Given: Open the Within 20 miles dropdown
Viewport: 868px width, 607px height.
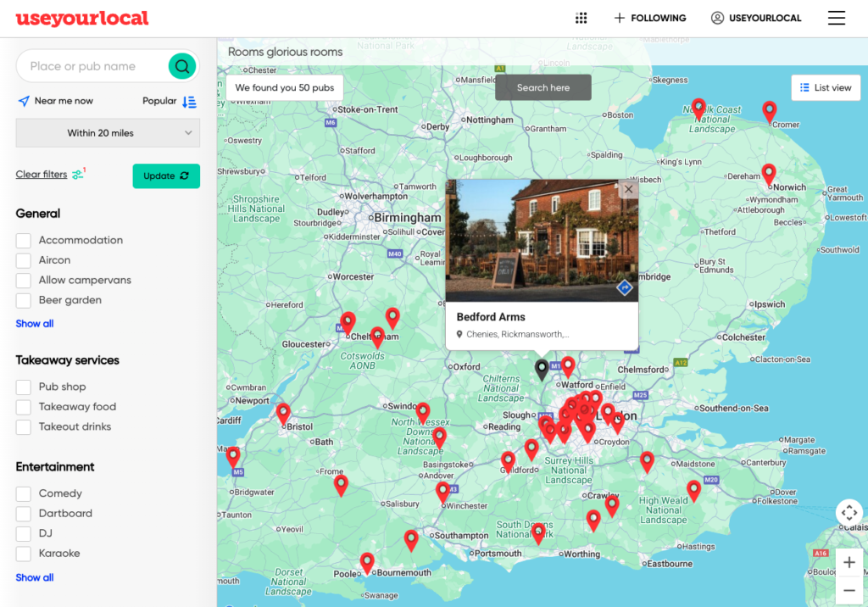Looking at the screenshot, I should point(108,133).
